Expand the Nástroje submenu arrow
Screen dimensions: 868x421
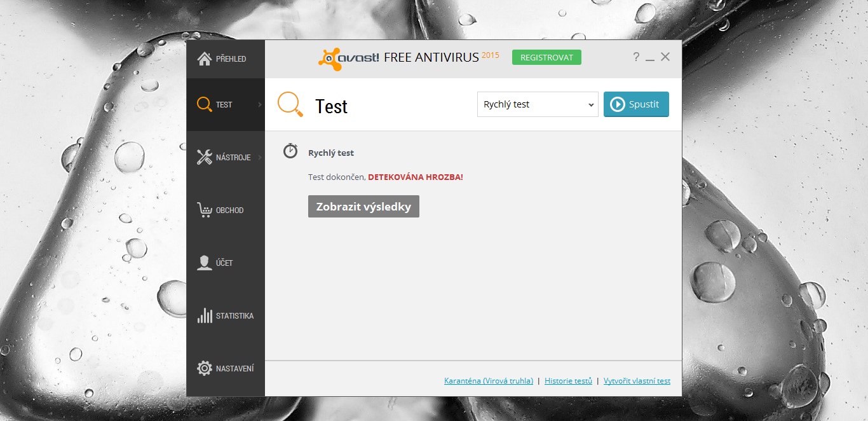point(260,157)
